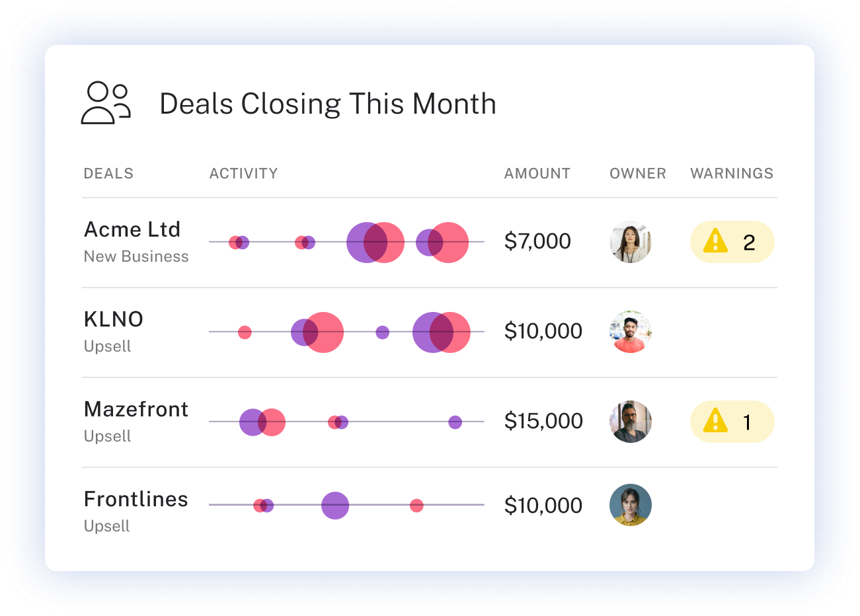Click the $15,000 amount for Mazefront
The width and height of the screenshot is (860, 616).
[543, 421]
